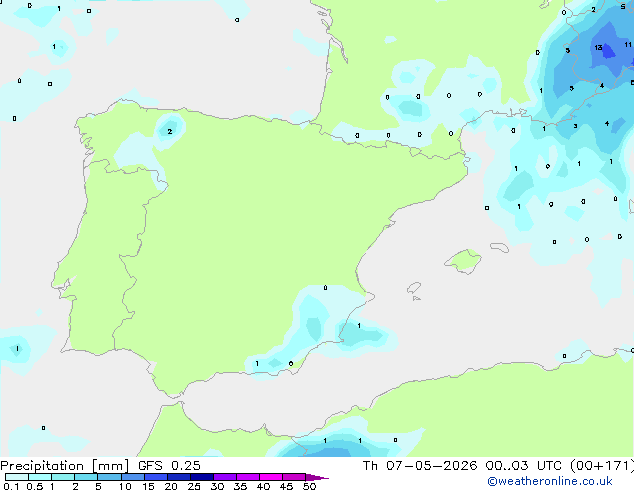
Task: Select the 40–45 mm magenta swatch
Action: [271, 477]
